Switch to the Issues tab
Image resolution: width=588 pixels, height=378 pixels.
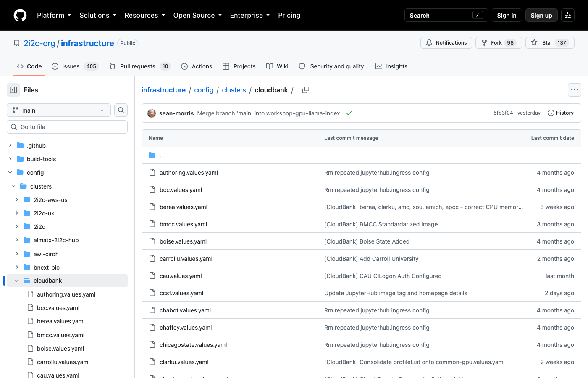pos(75,66)
